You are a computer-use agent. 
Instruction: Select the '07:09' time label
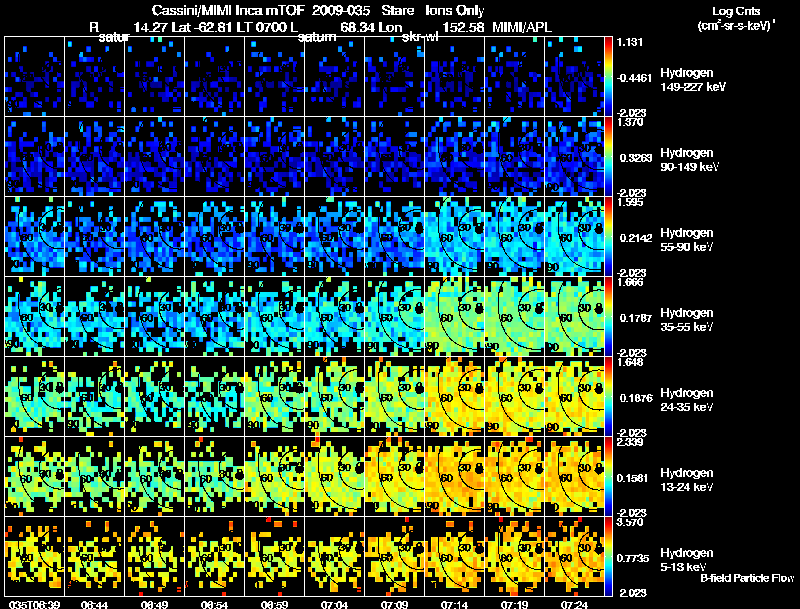coord(394,604)
